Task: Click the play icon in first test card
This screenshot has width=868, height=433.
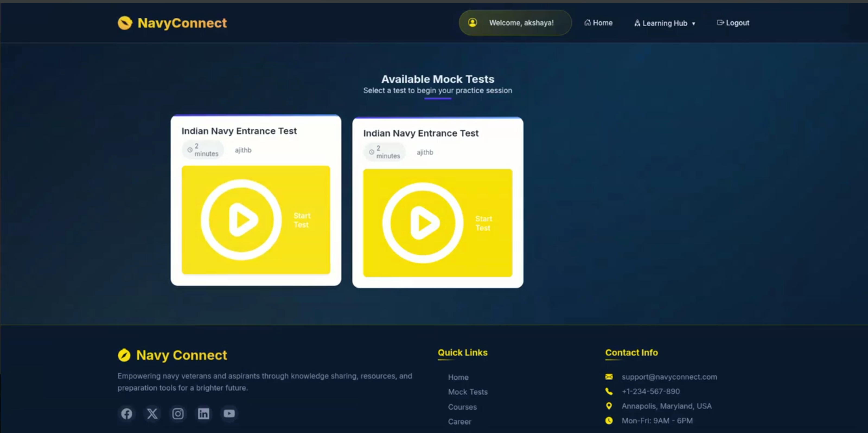Action: pos(241,220)
